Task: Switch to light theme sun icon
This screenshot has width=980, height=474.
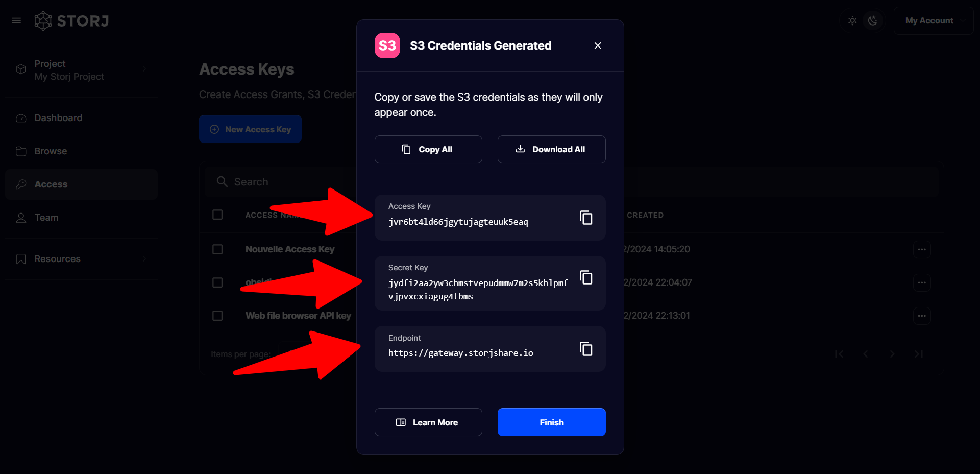Action: point(852,21)
